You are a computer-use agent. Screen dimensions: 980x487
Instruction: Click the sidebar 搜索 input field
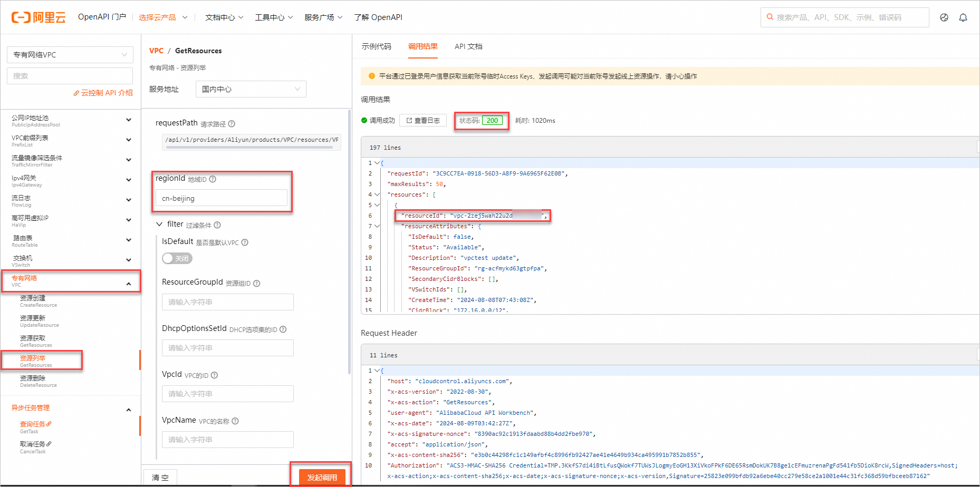click(x=70, y=76)
